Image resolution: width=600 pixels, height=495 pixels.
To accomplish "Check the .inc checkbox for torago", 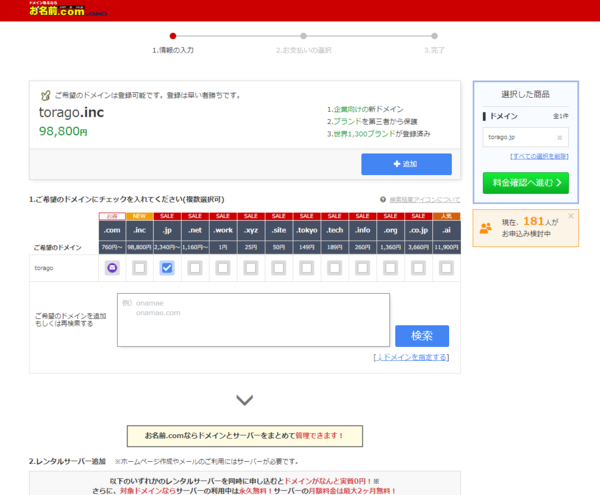I will tap(140, 268).
